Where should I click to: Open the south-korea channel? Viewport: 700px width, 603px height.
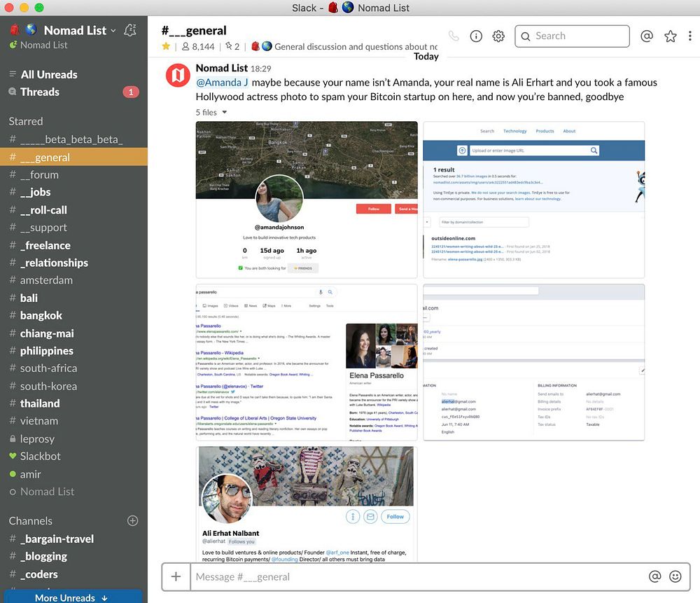click(73, 386)
